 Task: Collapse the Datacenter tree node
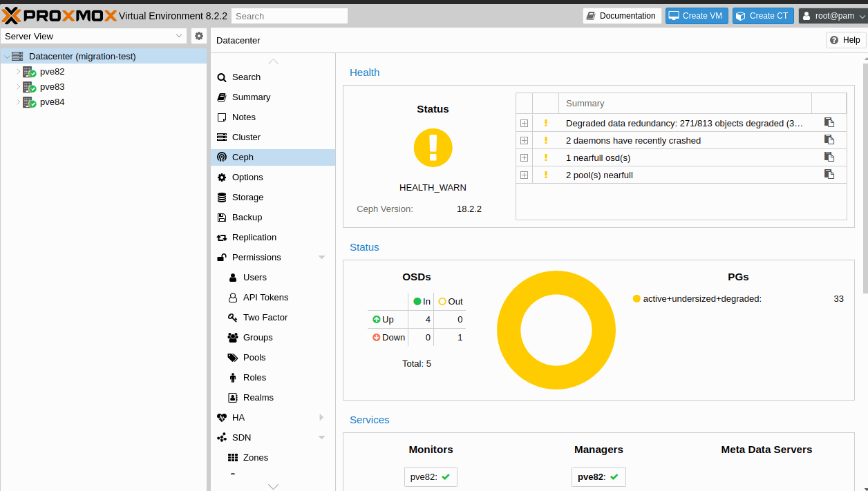pos(7,57)
